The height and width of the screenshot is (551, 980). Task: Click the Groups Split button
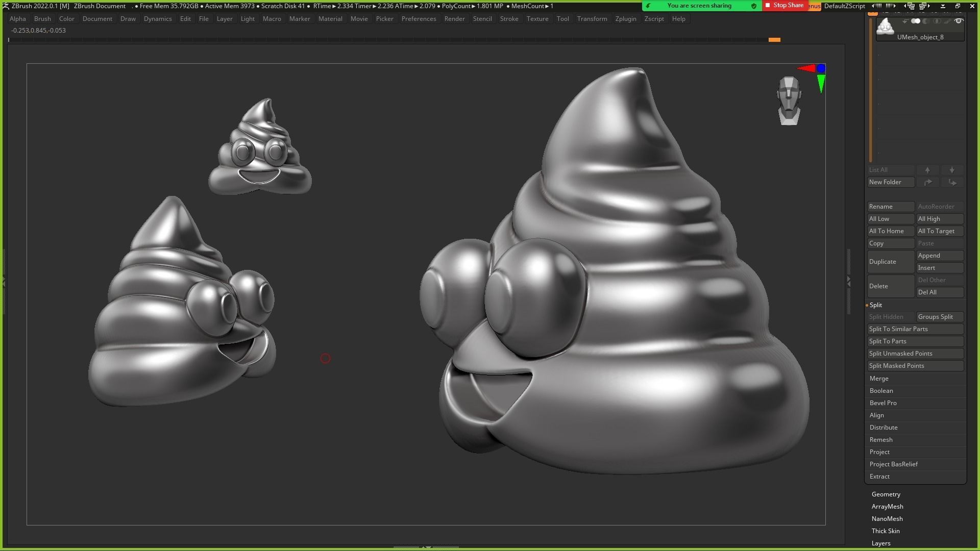click(940, 317)
